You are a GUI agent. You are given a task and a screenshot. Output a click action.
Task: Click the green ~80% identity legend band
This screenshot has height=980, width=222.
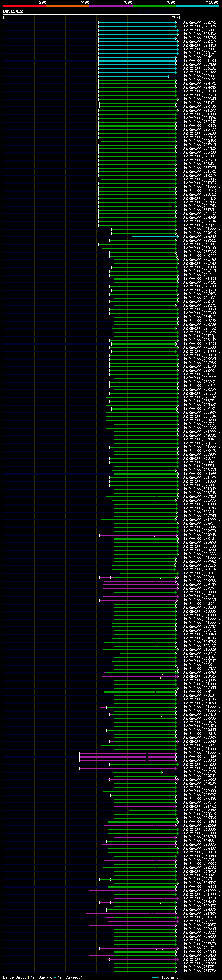(154, 7)
